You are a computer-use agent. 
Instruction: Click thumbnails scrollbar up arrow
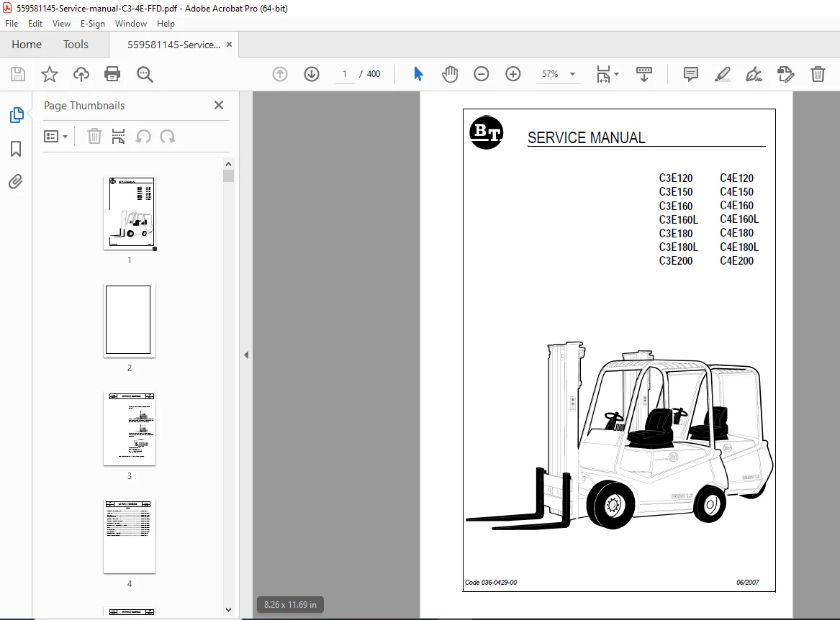229,164
